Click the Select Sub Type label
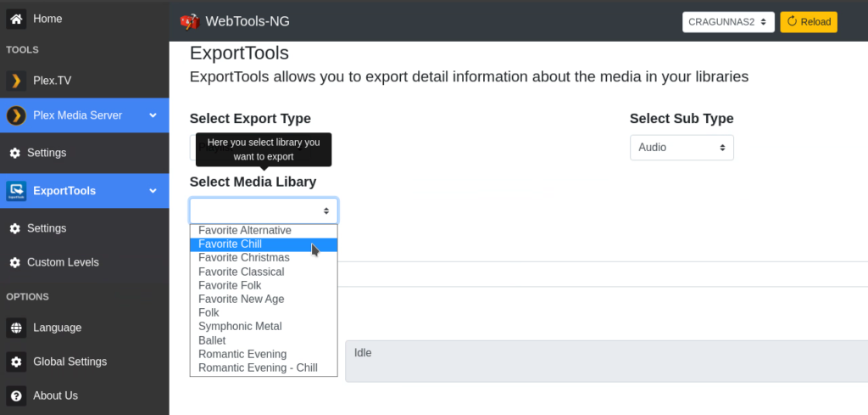The width and height of the screenshot is (868, 415). click(x=682, y=119)
